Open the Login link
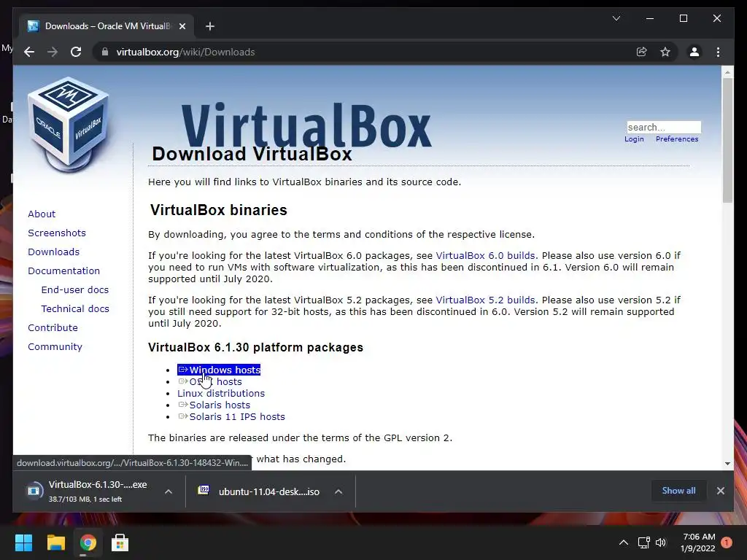The width and height of the screenshot is (747, 560). (x=634, y=139)
